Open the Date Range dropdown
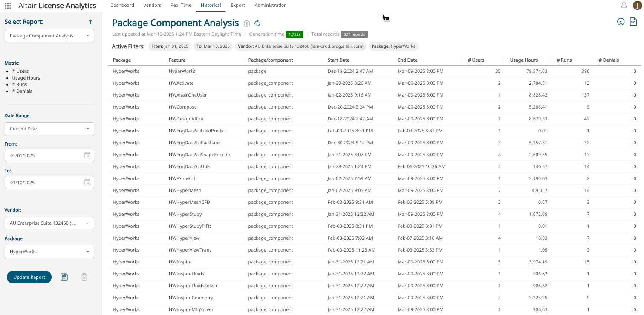The width and height of the screenshot is (644, 315). [49, 129]
